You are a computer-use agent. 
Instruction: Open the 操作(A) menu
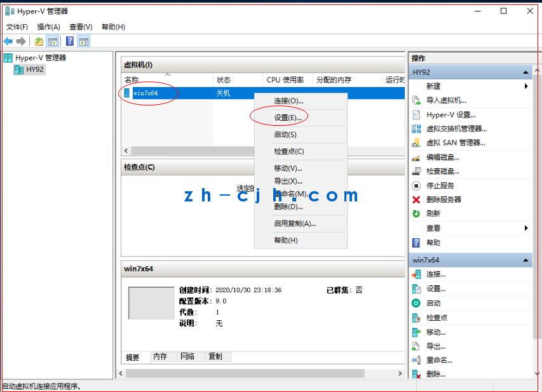[x=49, y=27]
